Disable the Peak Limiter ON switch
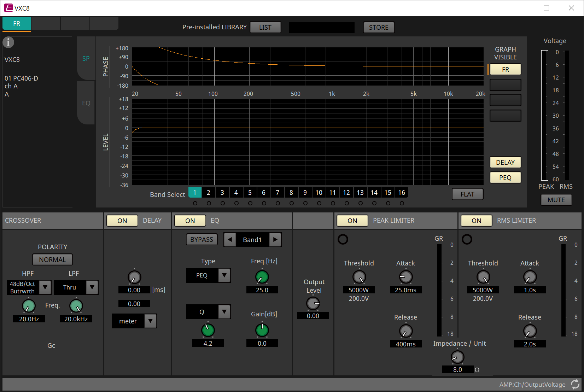 352,221
